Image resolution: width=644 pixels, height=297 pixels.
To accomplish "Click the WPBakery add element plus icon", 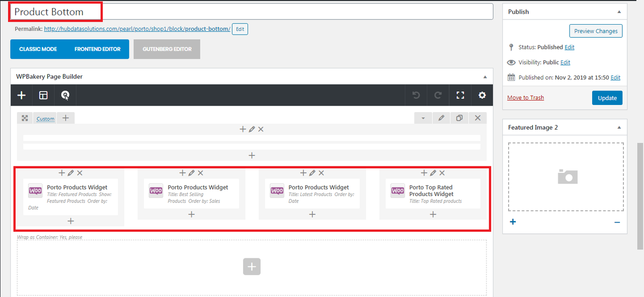I will click(21, 95).
